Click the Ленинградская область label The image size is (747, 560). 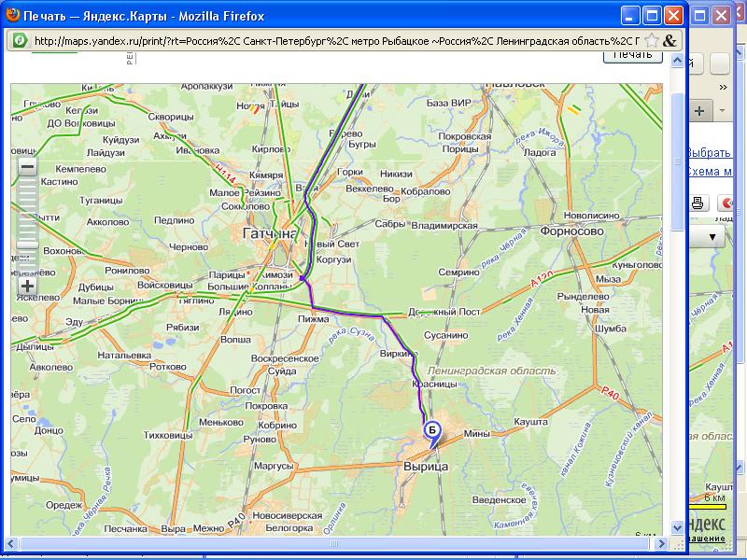tap(491, 371)
